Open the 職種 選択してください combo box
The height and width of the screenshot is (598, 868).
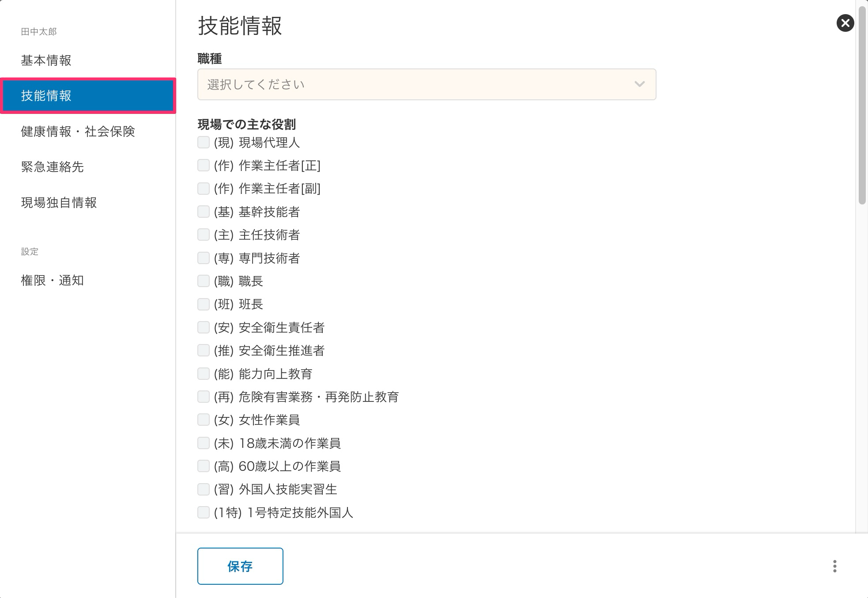tap(426, 84)
